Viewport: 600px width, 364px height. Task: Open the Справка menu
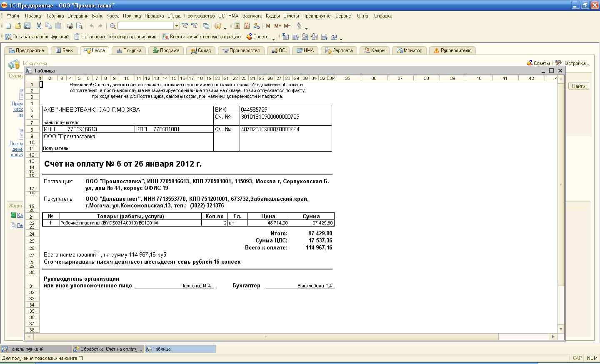pos(383,16)
